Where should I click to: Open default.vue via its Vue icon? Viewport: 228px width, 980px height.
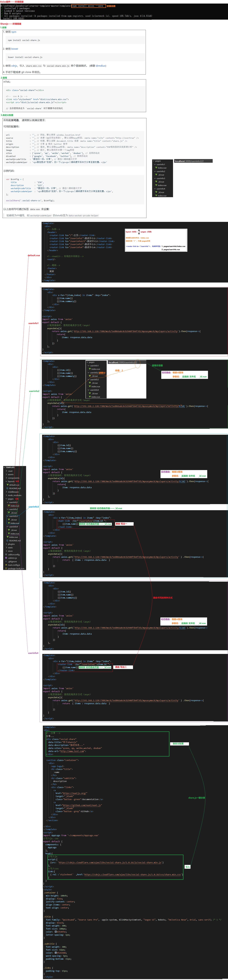click(x=8, y=485)
